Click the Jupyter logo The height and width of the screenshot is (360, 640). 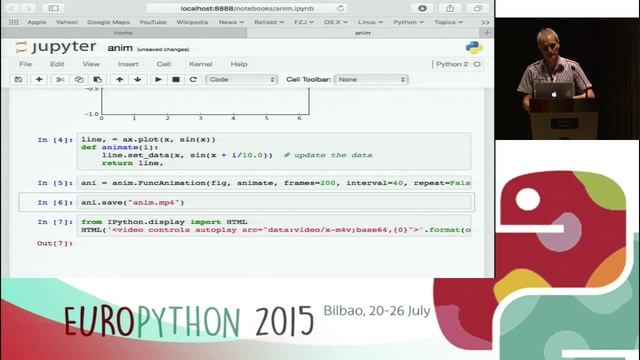click(56, 47)
